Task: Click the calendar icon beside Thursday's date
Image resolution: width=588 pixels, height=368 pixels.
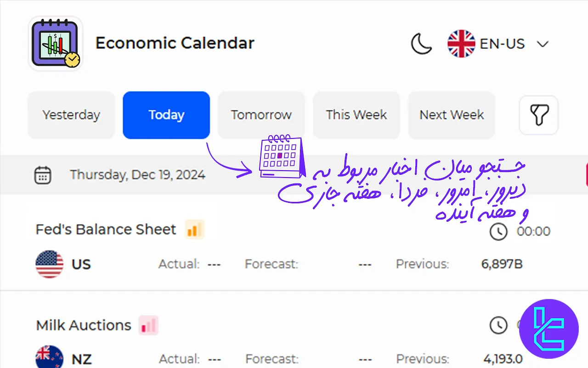Action: [42, 174]
